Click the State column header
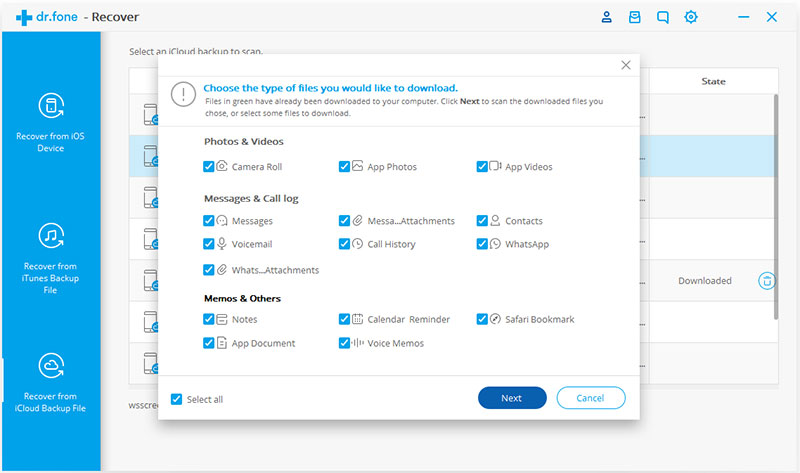Viewport: 800px width, 473px height. (x=713, y=81)
